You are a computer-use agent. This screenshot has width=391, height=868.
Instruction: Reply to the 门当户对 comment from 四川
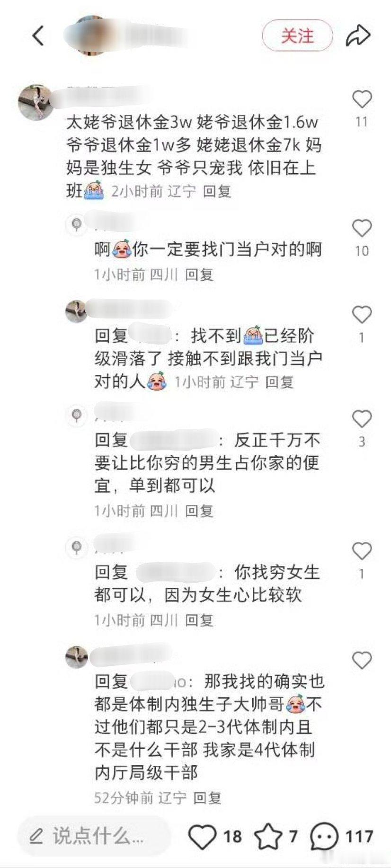tap(199, 275)
